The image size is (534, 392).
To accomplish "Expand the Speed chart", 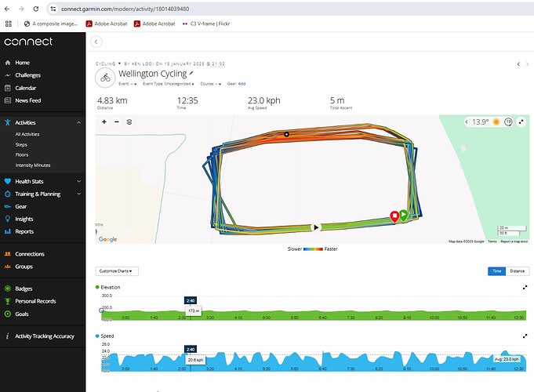I will [x=525, y=336].
